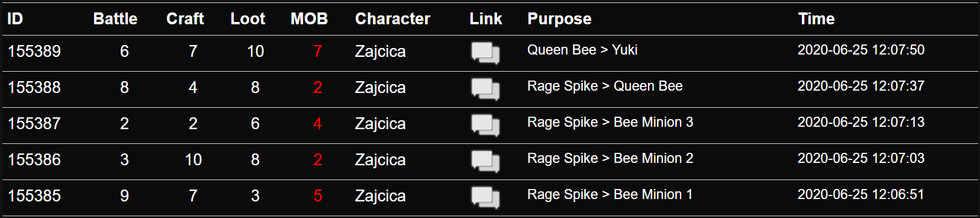Click the Purpose column header
Image resolution: width=980 pixels, height=218 pixels.
click(x=559, y=19)
